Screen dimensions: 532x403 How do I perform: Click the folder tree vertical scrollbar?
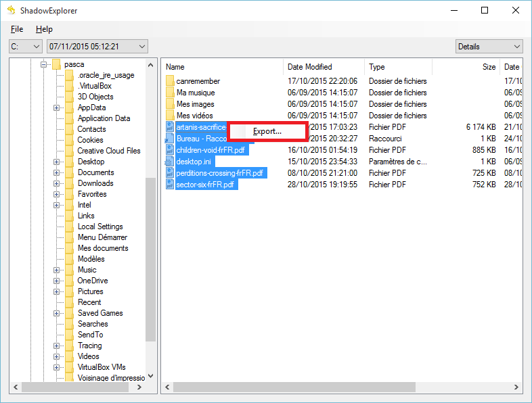[x=150, y=257]
